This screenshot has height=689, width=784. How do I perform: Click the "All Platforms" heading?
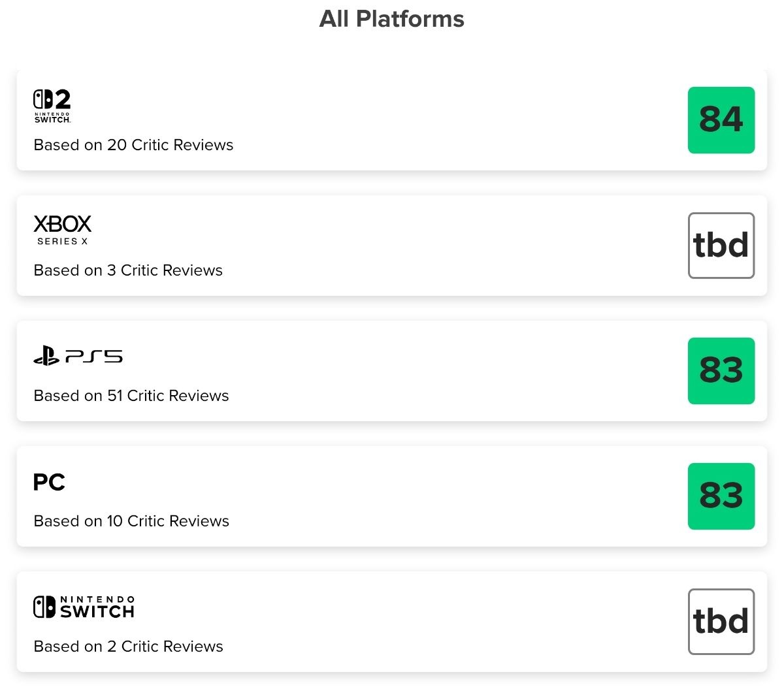[391, 19]
